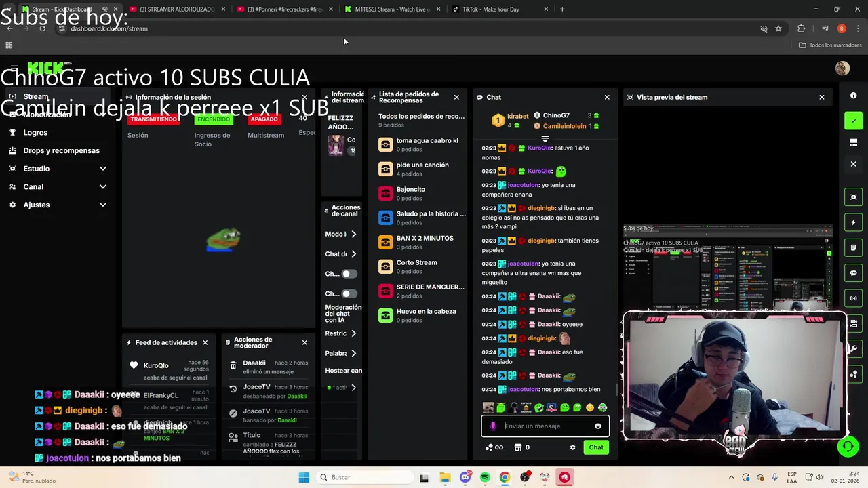
Task: Click the lightning bolt icon in right sidebar
Action: [853, 222]
